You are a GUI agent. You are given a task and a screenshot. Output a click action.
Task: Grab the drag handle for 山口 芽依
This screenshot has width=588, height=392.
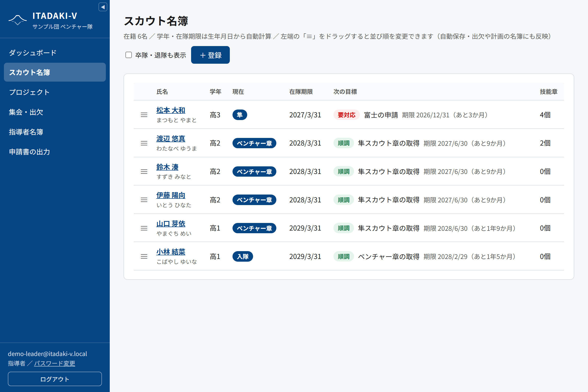pyautogui.click(x=144, y=228)
